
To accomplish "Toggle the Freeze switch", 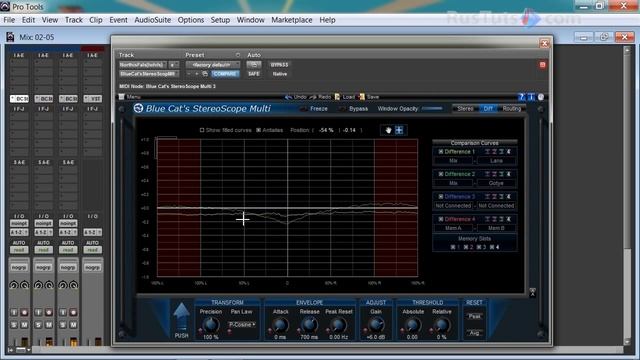I will tap(303, 109).
